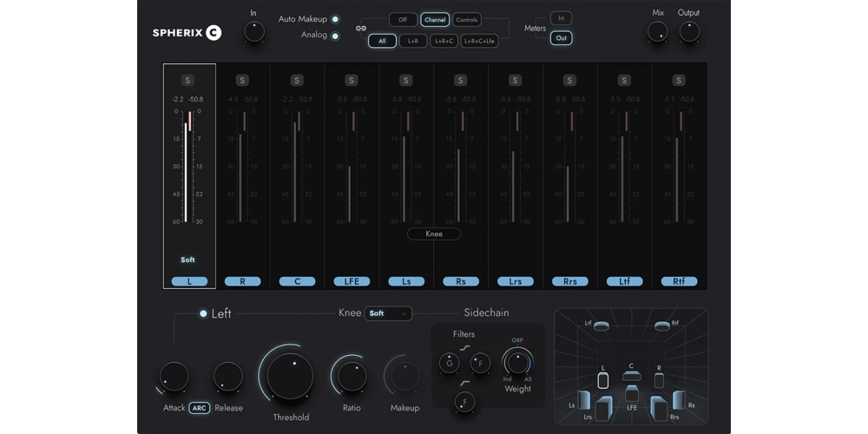Solo the Ltf channel
Image resolution: width=868 pixels, height=434 pixels.
624,80
